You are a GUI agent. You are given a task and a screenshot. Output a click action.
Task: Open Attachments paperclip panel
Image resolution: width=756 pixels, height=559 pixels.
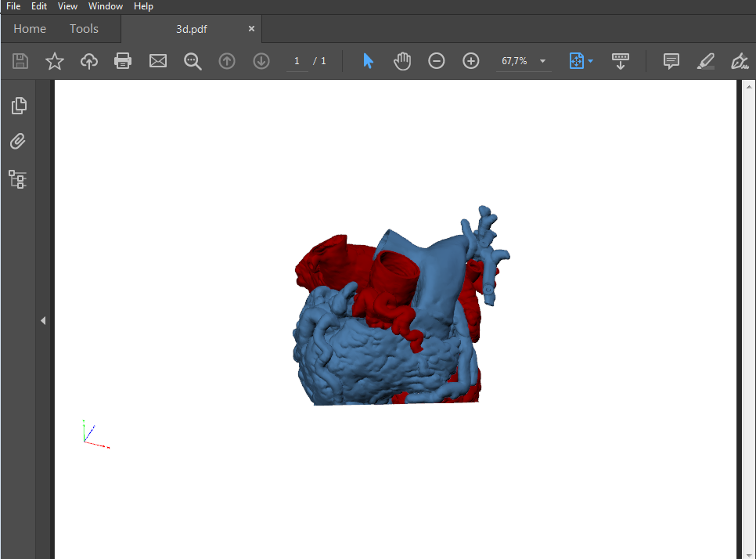pos(18,142)
